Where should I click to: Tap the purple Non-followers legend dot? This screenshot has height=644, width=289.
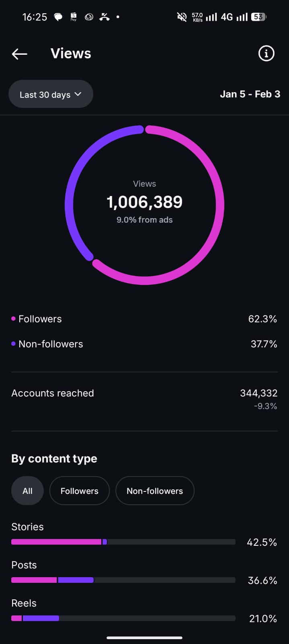(13, 344)
